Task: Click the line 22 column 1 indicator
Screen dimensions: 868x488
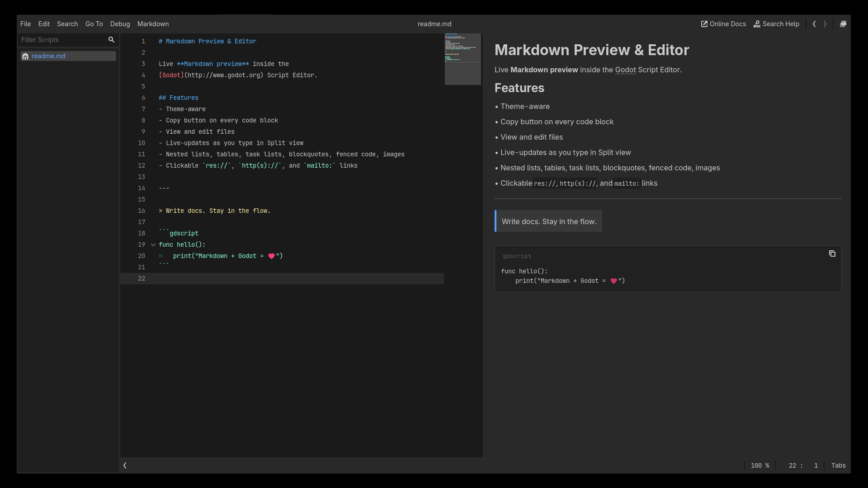Action: [x=803, y=465]
